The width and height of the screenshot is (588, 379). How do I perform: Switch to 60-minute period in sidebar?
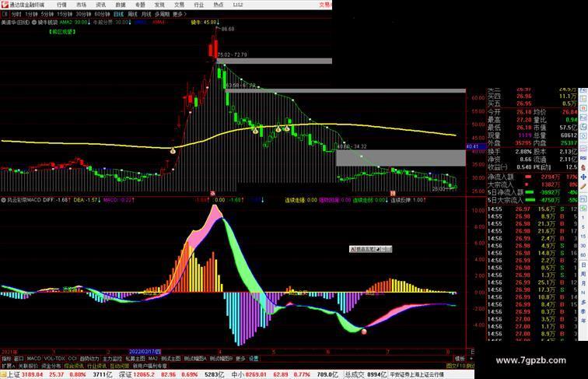[x=583, y=255]
